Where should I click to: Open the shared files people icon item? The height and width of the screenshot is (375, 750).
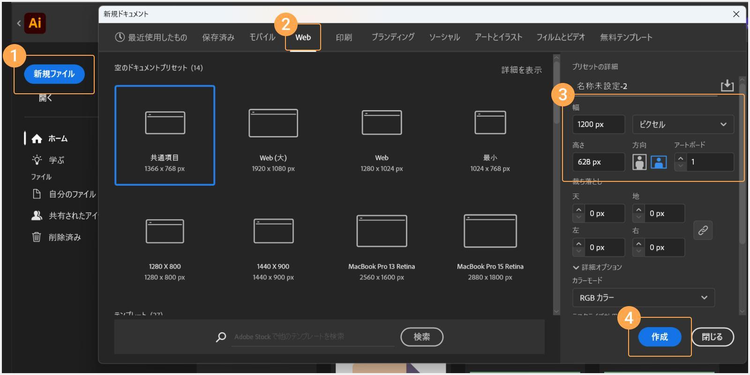37,216
